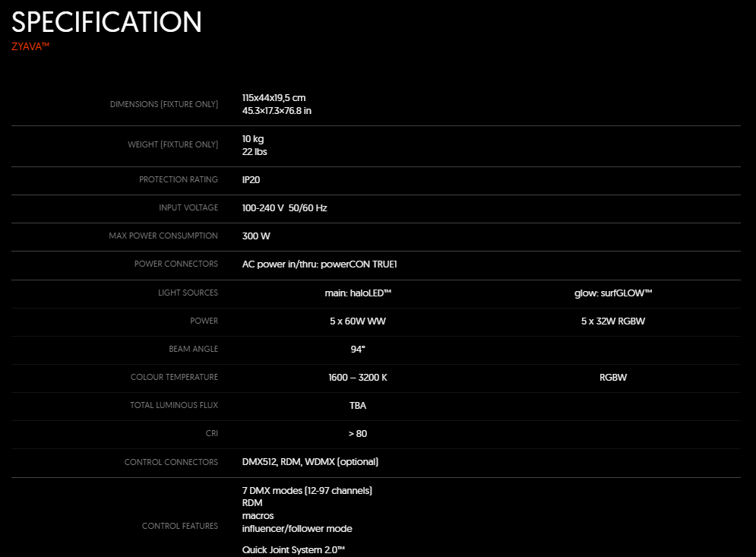The image size is (756, 557).
Task: Click the CRI label
Action: 212,433
